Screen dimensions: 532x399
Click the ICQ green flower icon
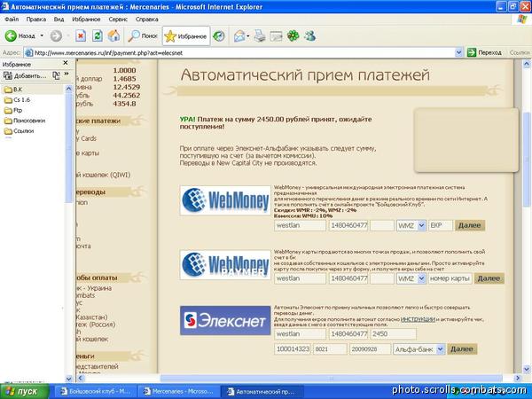pyautogui.click(x=293, y=36)
